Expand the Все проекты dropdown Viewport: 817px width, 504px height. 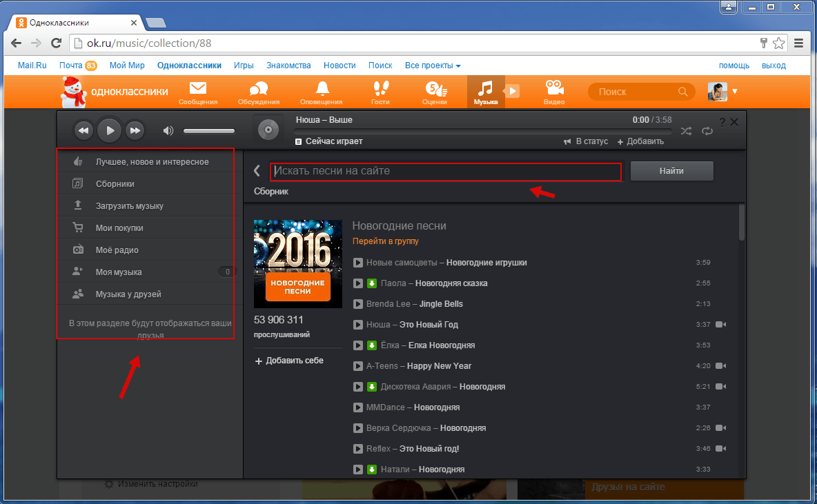(433, 65)
